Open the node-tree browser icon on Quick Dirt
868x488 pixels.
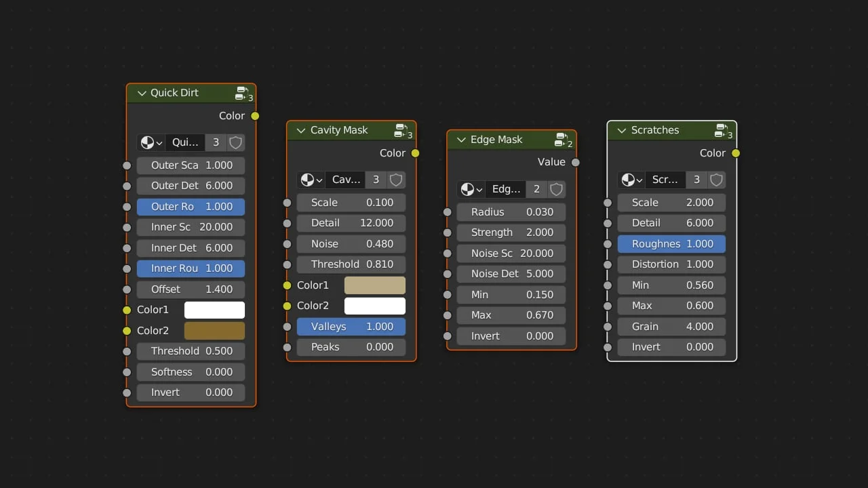[x=150, y=142]
